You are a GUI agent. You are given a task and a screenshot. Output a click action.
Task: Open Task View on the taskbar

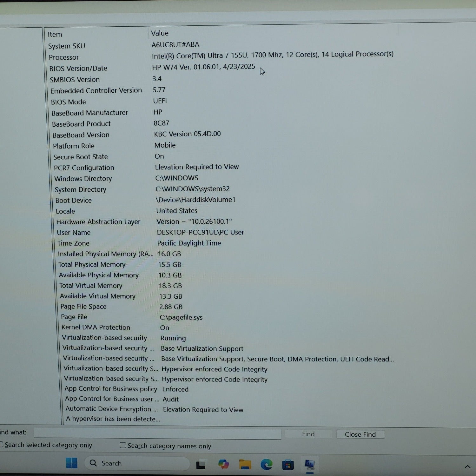201,465
